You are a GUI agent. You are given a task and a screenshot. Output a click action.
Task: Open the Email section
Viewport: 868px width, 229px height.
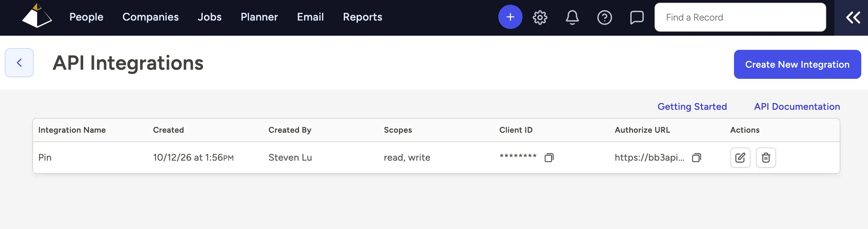click(310, 17)
